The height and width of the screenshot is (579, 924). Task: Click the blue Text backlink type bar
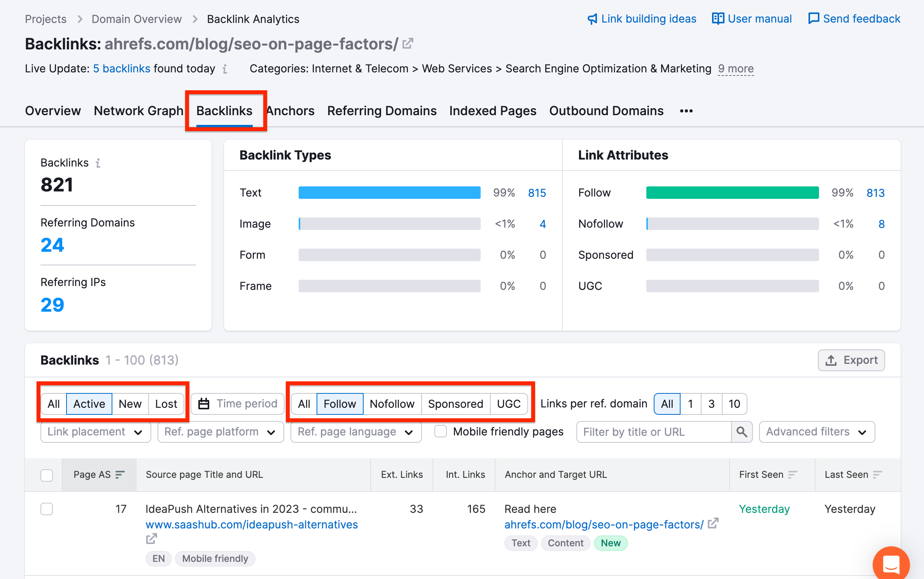point(389,193)
